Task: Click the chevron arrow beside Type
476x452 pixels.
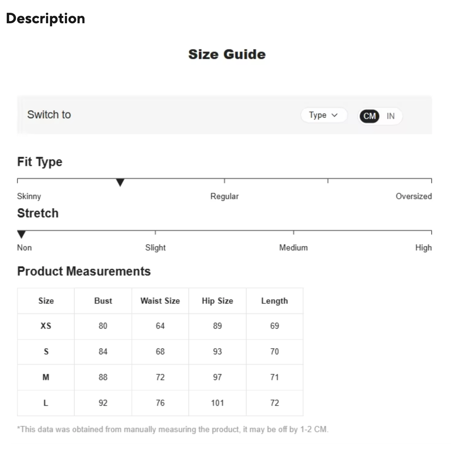Action: click(335, 115)
